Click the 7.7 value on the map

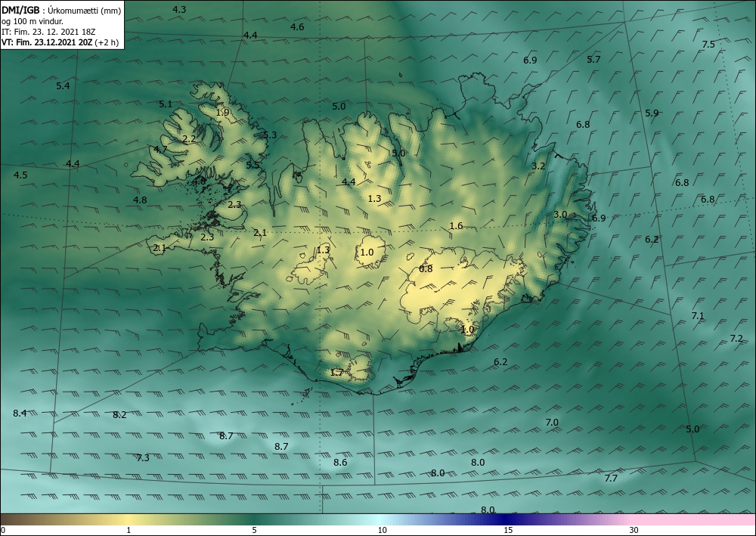[x=611, y=478]
